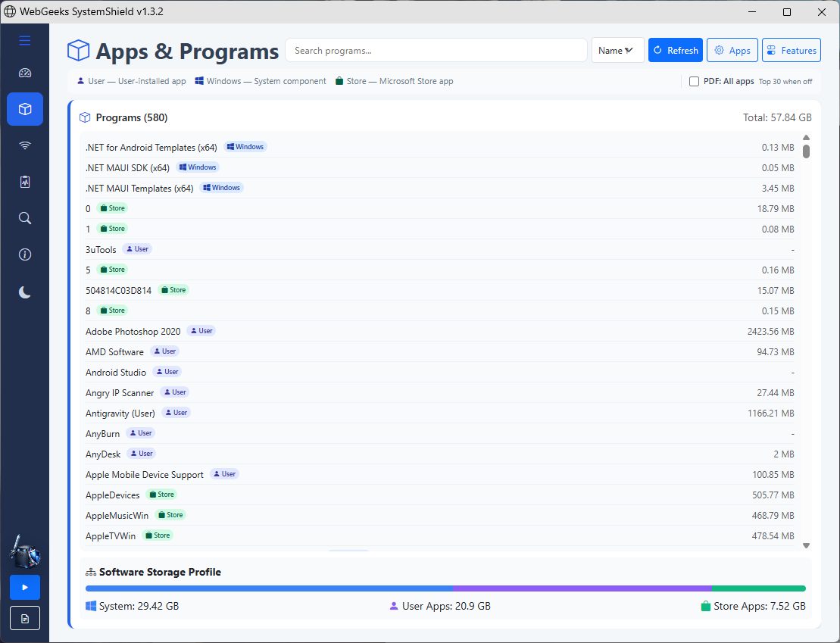Image resolution: width=840 pixels, height=643 pixels.
Task: Open the hamburger menu in sidebar
Action: (25, 41)
